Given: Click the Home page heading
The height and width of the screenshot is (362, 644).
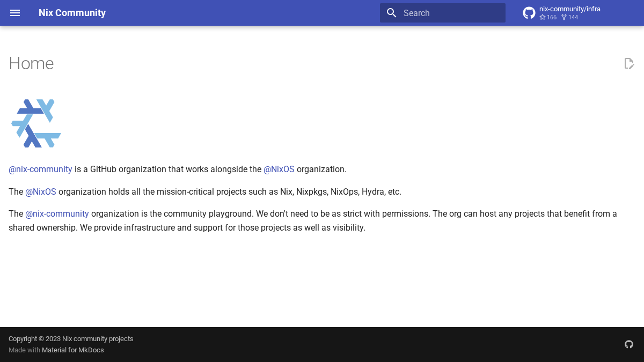Looking at the screenshot, I should click(31, 63).
